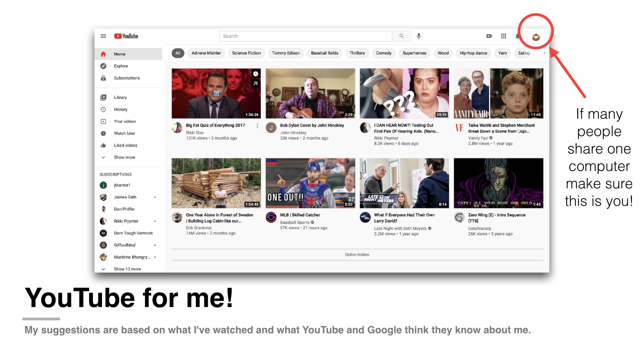Open the hamburger guide menu

click(x=103, y=36)
